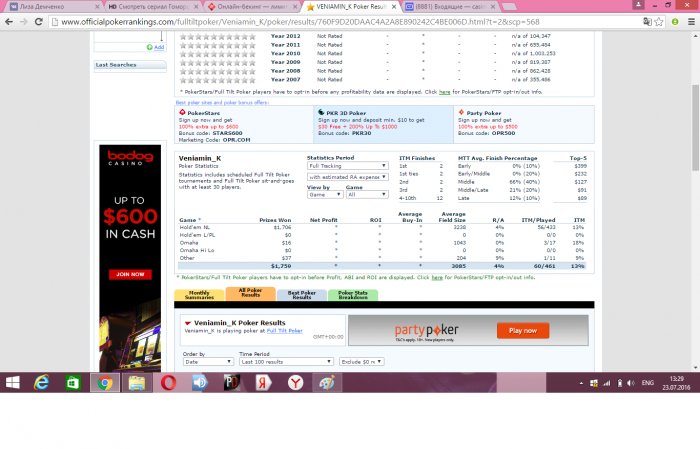Open the Paint app in the taskbar
This screenshot has width=700, height=449.
(x=327, y=382)
